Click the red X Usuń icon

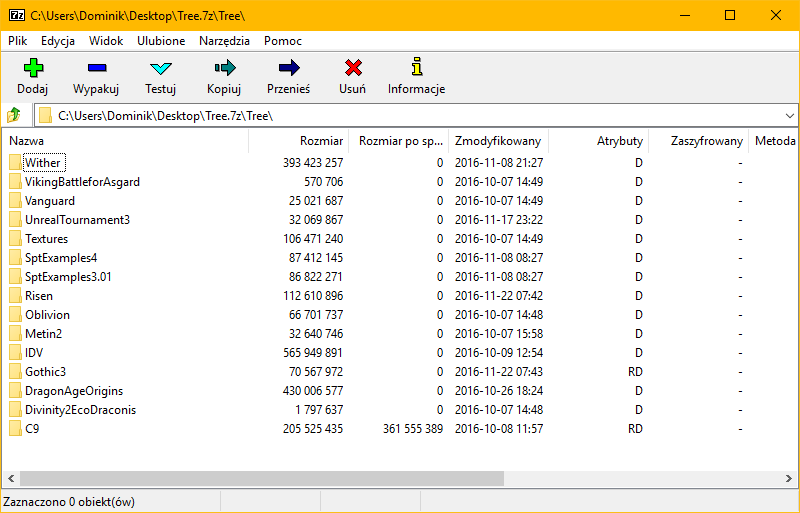(x=352, y=68)
